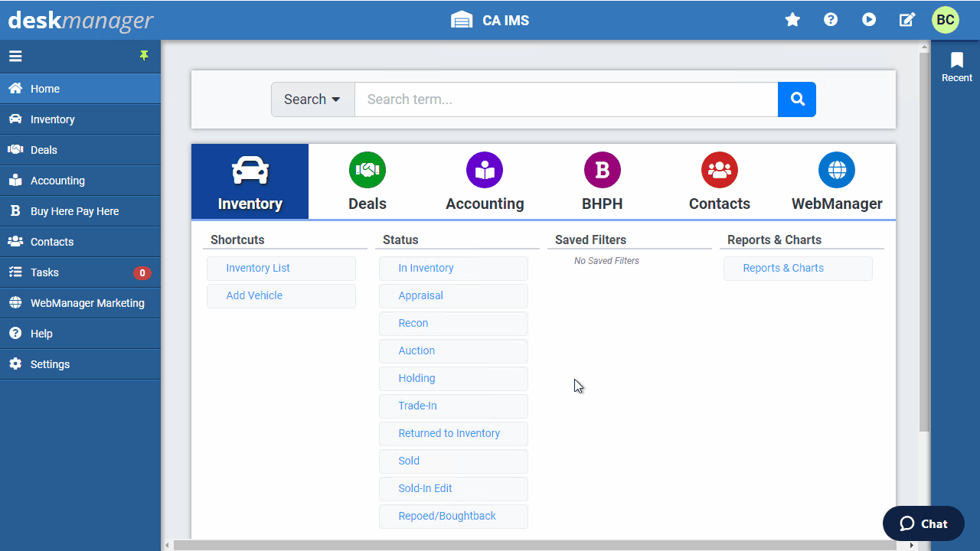Select the WebManager globe icon
Screen dimensions: 980x551
[836, 170]
